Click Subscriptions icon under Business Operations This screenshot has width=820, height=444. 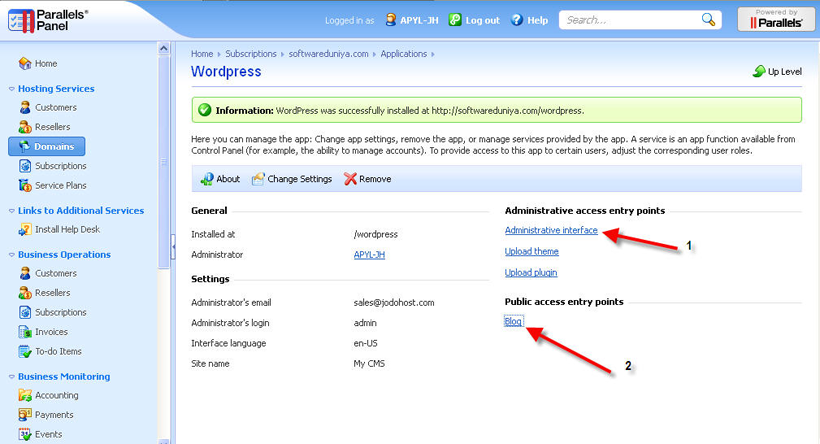pyautogui.click(x=25, y=312)
